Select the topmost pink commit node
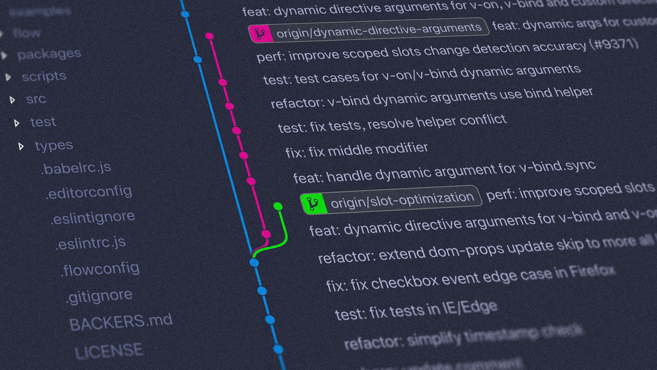Viewport: 657px width, 370px height. (210, 36)
